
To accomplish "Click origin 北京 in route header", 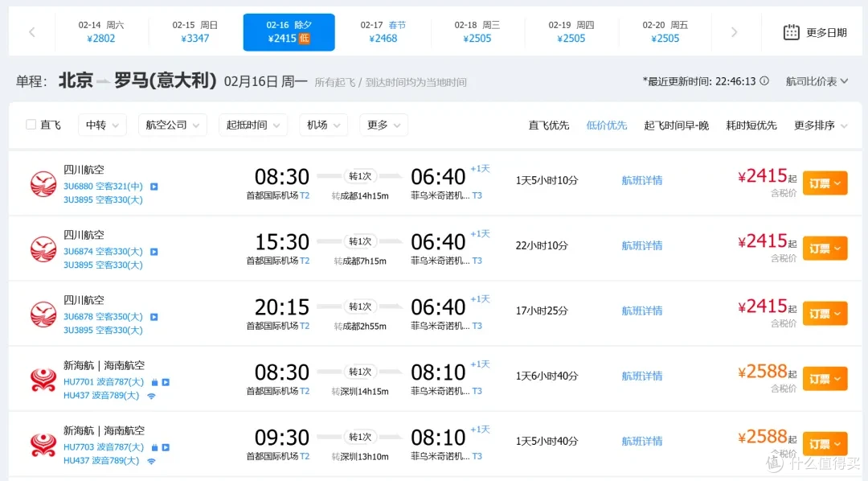I will (x=76, y=81).
